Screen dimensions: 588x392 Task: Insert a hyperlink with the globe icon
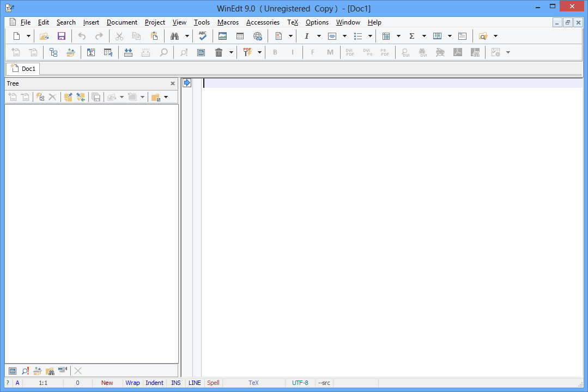pyautogui.click(x=258, y=36)
